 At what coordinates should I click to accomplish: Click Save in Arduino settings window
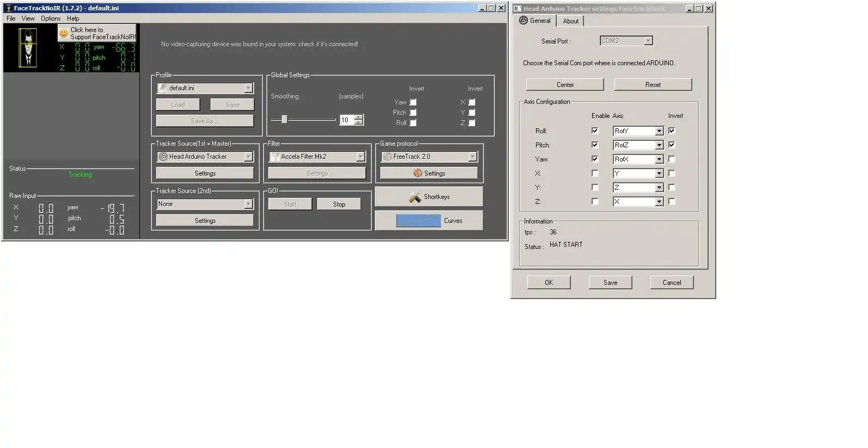(610, 283)
